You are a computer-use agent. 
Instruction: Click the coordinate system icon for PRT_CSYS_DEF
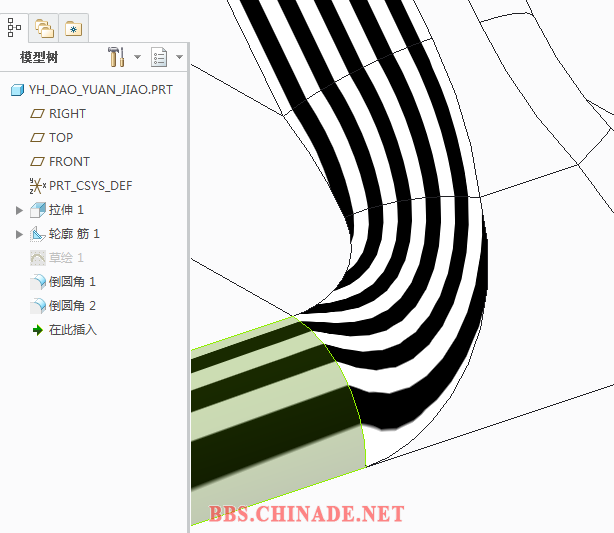coord(38,186)
